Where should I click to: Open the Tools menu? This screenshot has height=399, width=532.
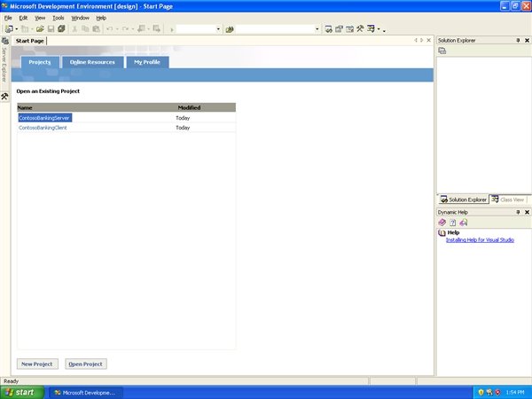[58, 18]
